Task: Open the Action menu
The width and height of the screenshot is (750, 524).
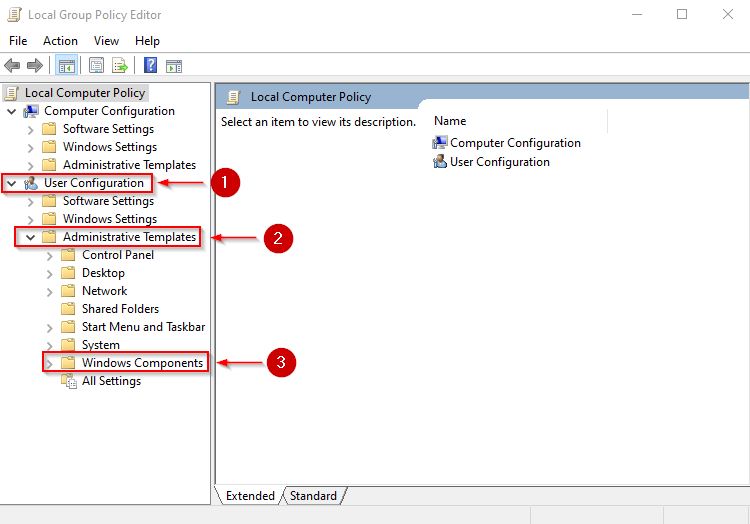Action: tap(60, 41)
